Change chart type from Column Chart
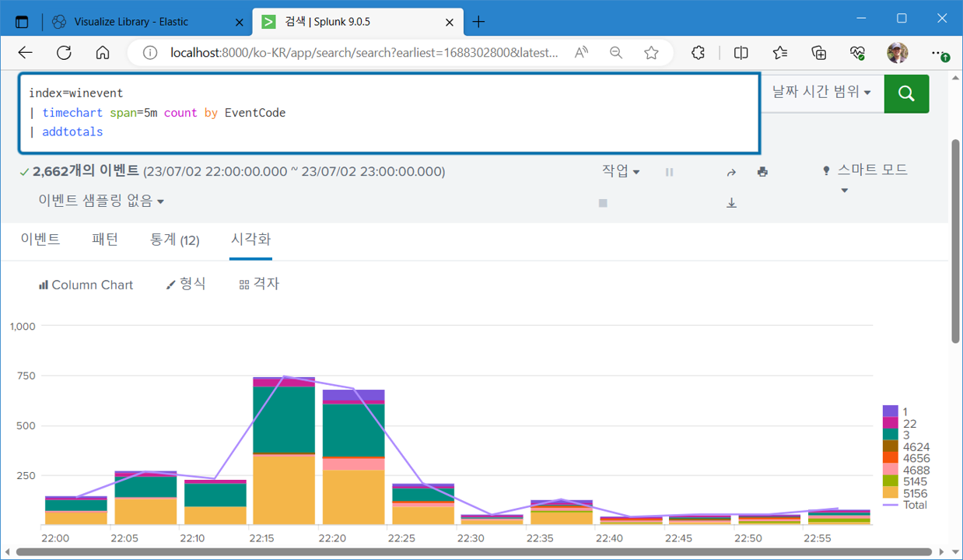 coord(86,285)
